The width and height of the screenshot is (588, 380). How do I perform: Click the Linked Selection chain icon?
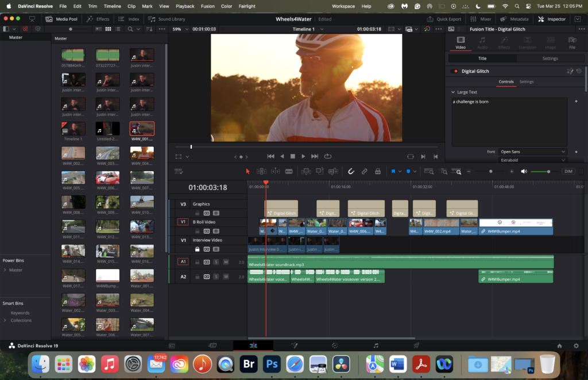click(364, 171)
